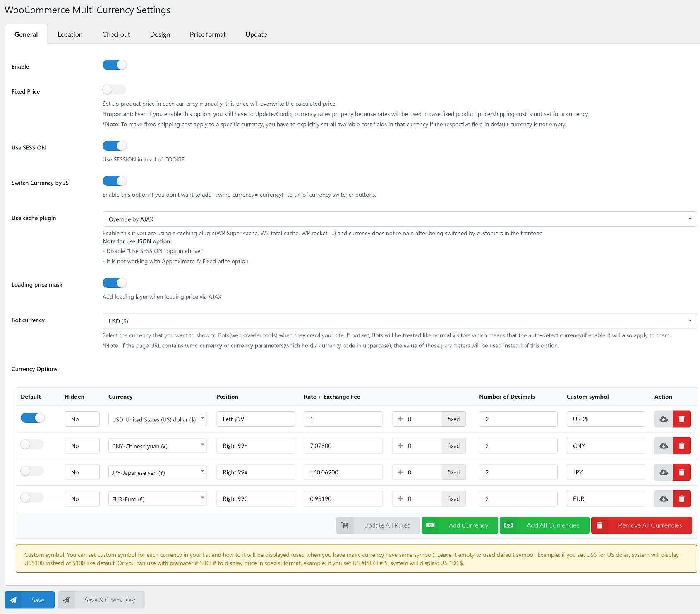Turn on Fixed Price switch
Viewport: 700px width, 614px height.
[x=114, y=90]
